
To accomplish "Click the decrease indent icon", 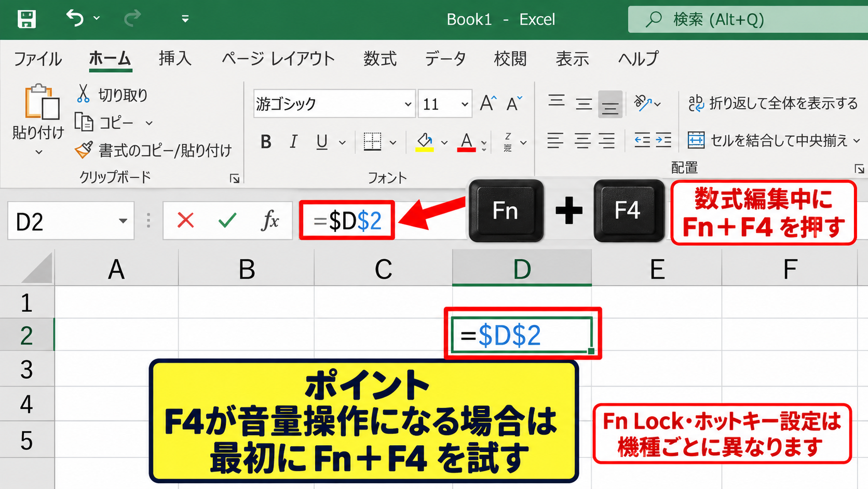I will 642,140.
